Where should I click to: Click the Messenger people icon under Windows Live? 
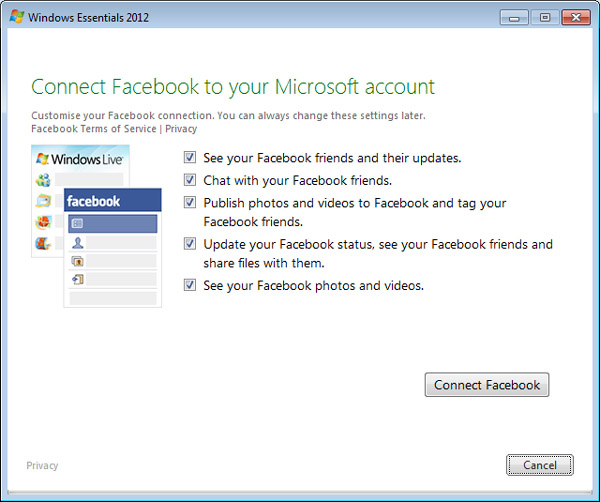point(43,180)
